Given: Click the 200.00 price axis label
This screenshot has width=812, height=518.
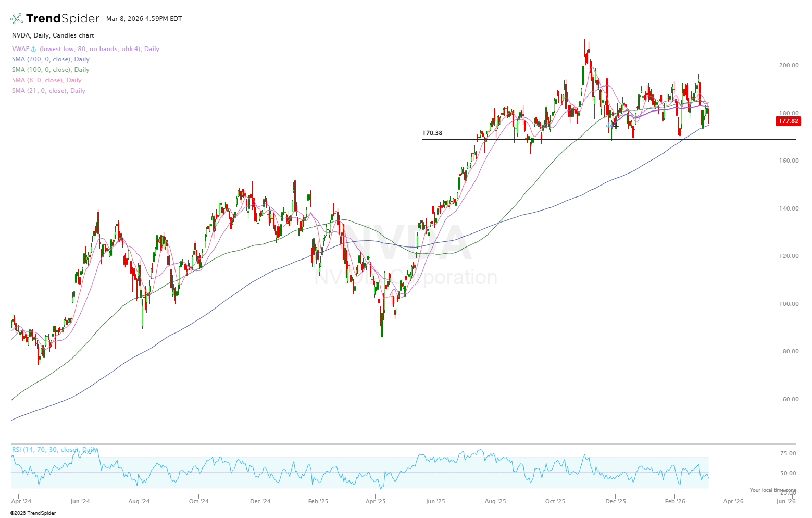Looking at the screenshot, I should (789, 65).
